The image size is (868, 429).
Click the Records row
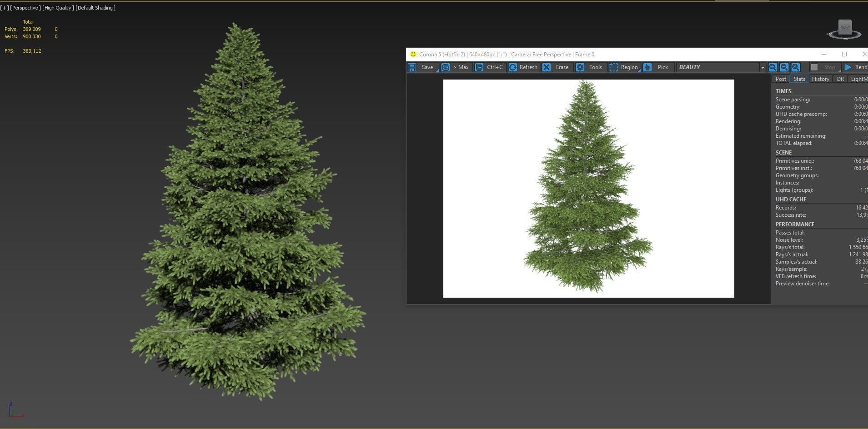822,208
